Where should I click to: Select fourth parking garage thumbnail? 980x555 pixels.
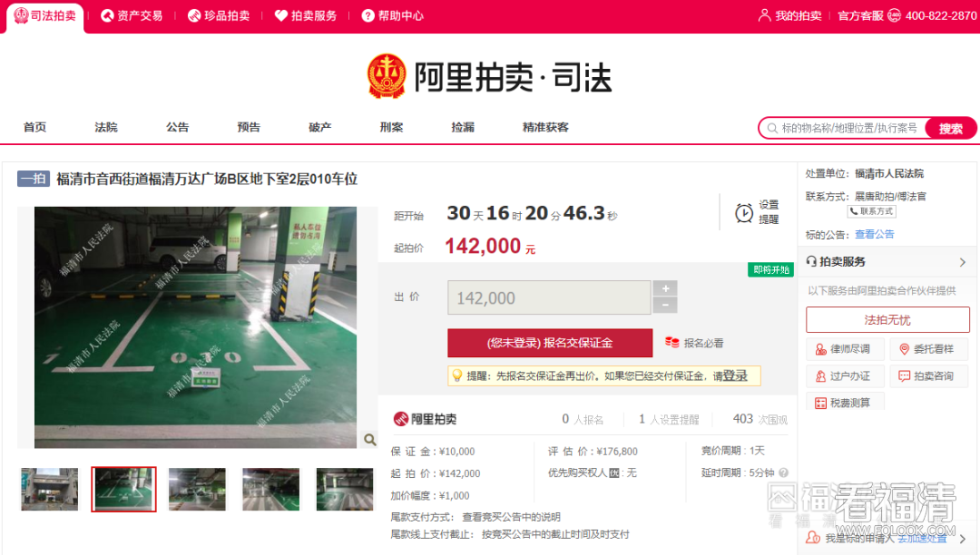coord(270,490)
